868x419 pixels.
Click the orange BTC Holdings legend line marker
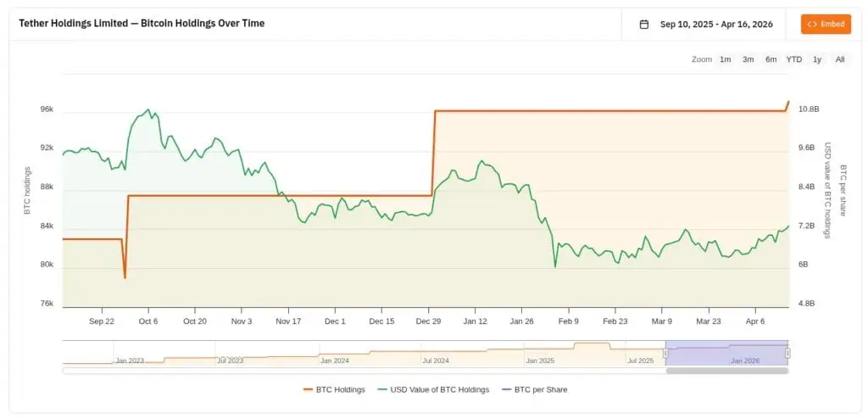pos(309,390)
